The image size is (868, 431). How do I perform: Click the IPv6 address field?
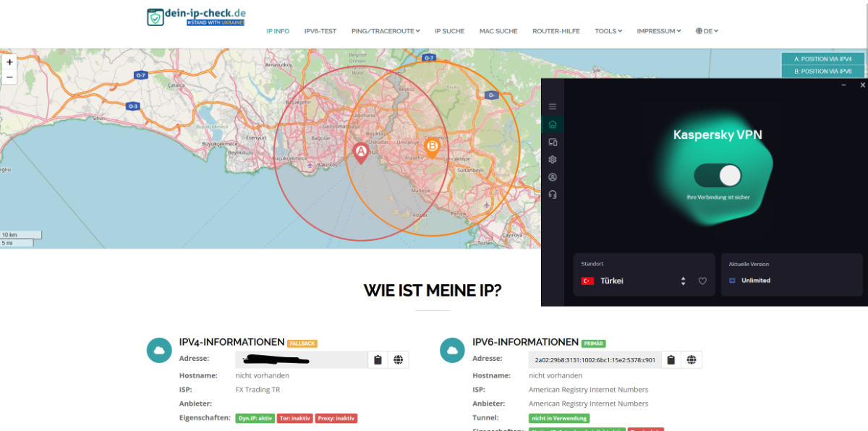[x=595, y=359]
